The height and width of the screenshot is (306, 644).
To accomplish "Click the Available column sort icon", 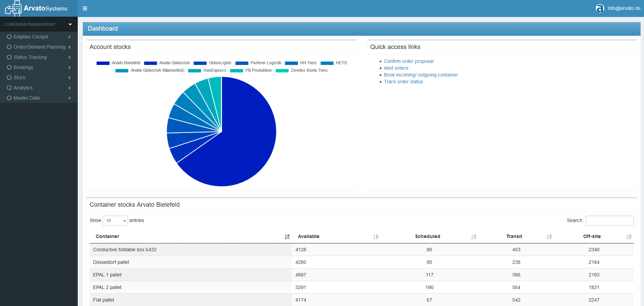I will pyautogui.click(x=375, y=237).
